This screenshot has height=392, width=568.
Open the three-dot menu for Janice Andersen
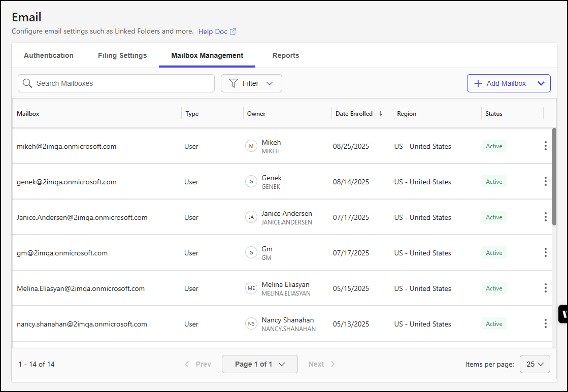[x=545, y=217]
